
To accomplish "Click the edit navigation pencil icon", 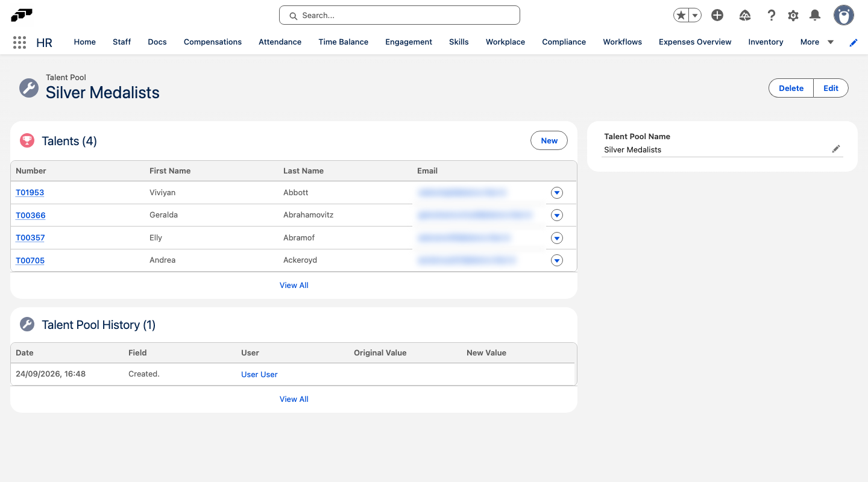I will coord(854,42).
